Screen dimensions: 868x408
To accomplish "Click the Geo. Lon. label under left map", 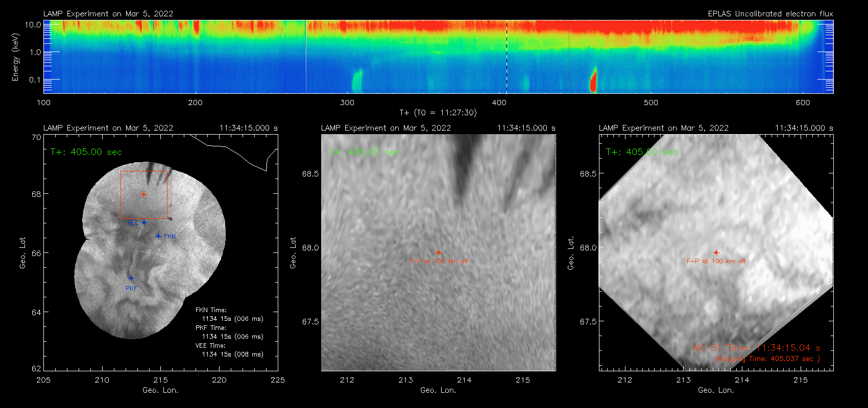I will pyautogui.click(x=160, y=390).
